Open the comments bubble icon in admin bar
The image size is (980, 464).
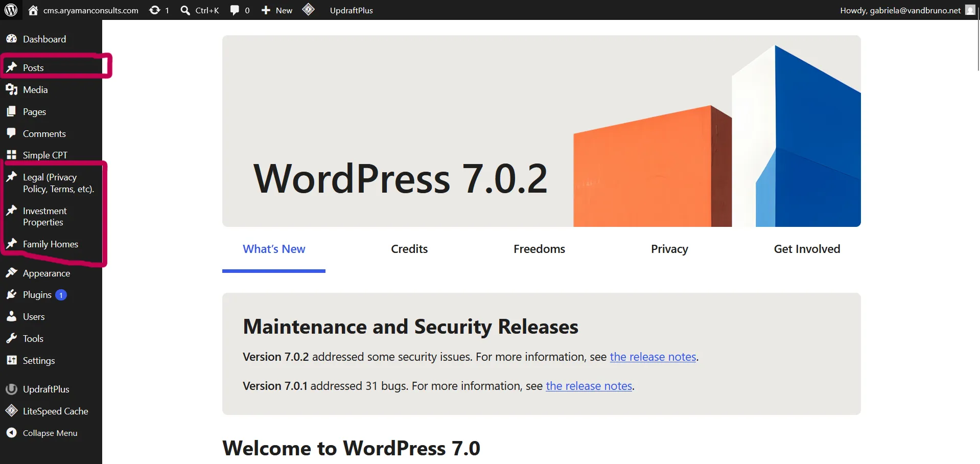[x=235, y=10]
